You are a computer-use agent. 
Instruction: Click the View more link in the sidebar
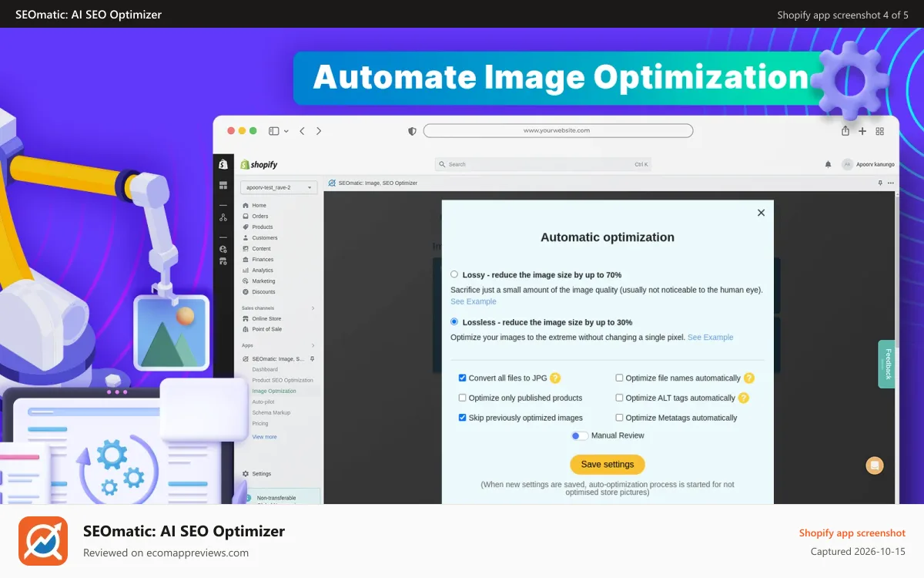[264, 437]
